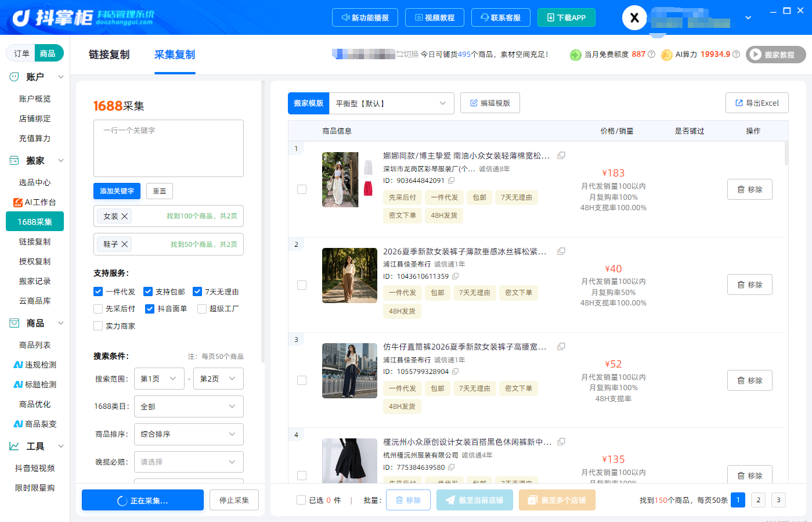
Task: Uncheck the 一件代发 service option
Action: (98, 291)
